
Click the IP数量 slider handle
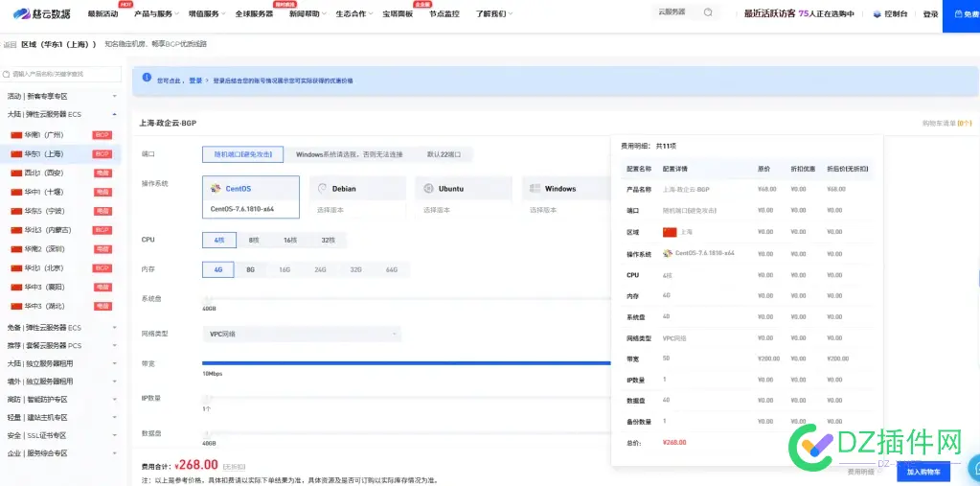[208, 397]
